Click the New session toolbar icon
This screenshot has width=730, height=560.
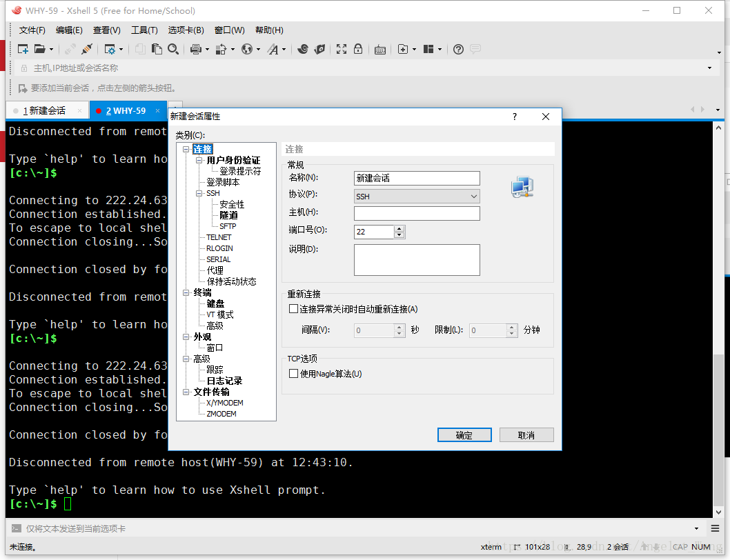pyautogui.click(x=23, y=49)
